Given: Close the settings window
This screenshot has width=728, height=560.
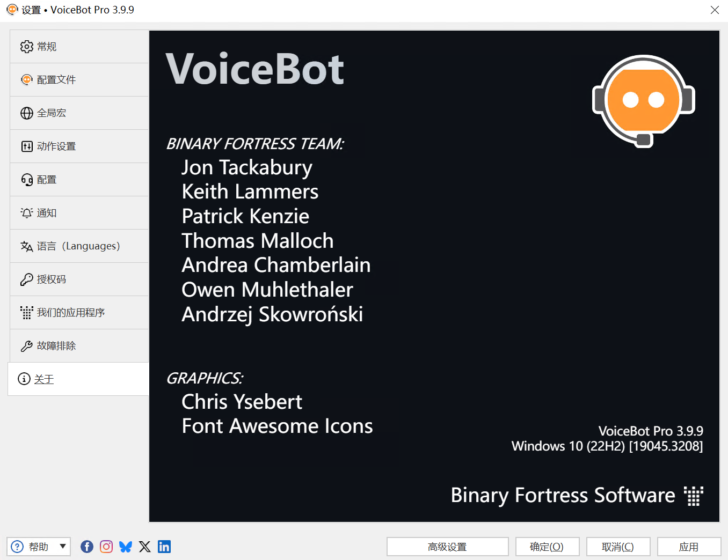Looking at the screenshot, I should (x=715, y=10).
